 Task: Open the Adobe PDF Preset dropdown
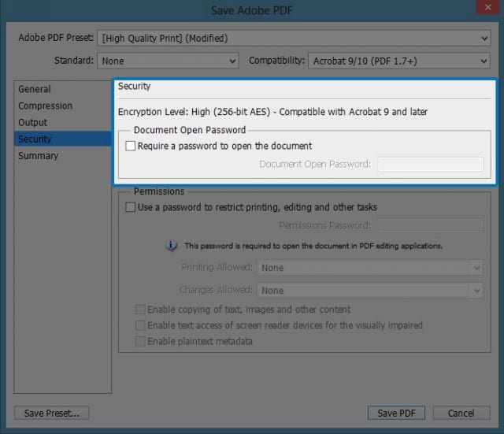point(294,39)
